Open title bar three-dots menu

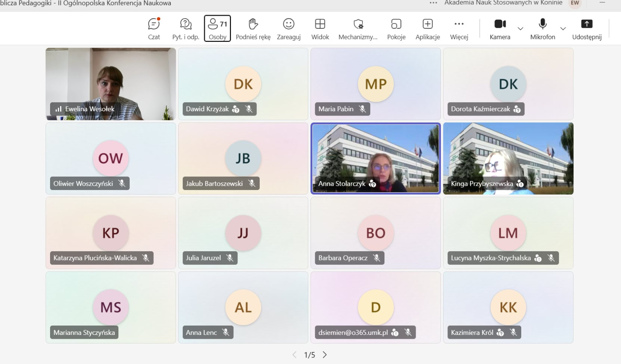pyautogui.click(x=433, y=3)
